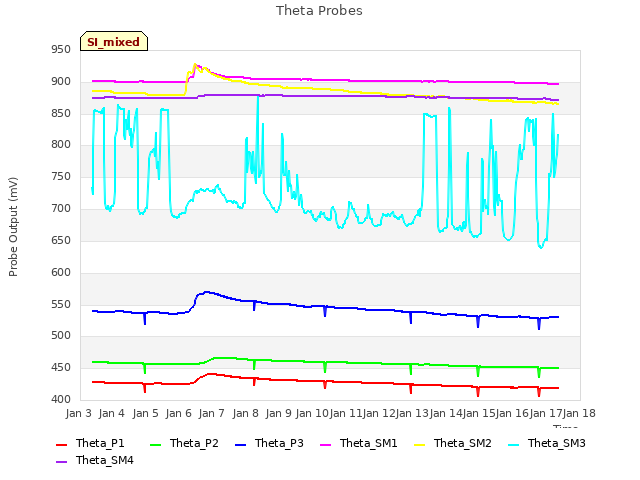Click the Jan 17 x-axis date label

tap(546, 413)
